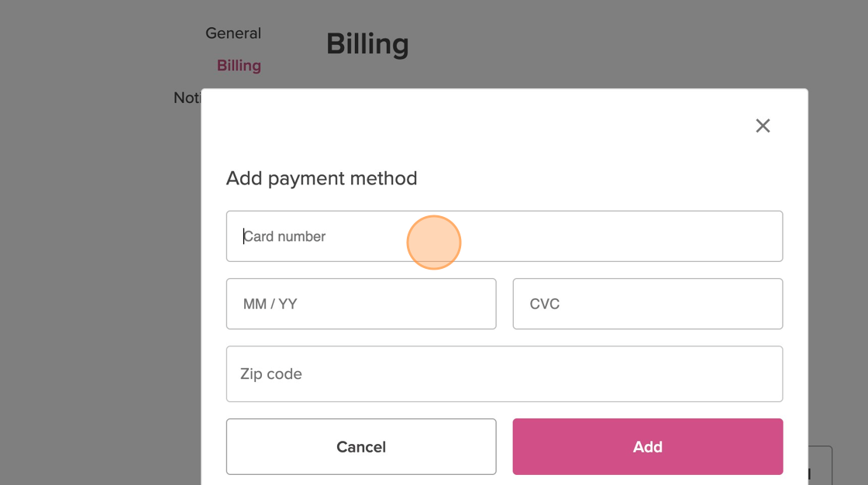868x485 pixels.
Task: Dismiss the payment dialog with the X icon
Action: point(763,126)
